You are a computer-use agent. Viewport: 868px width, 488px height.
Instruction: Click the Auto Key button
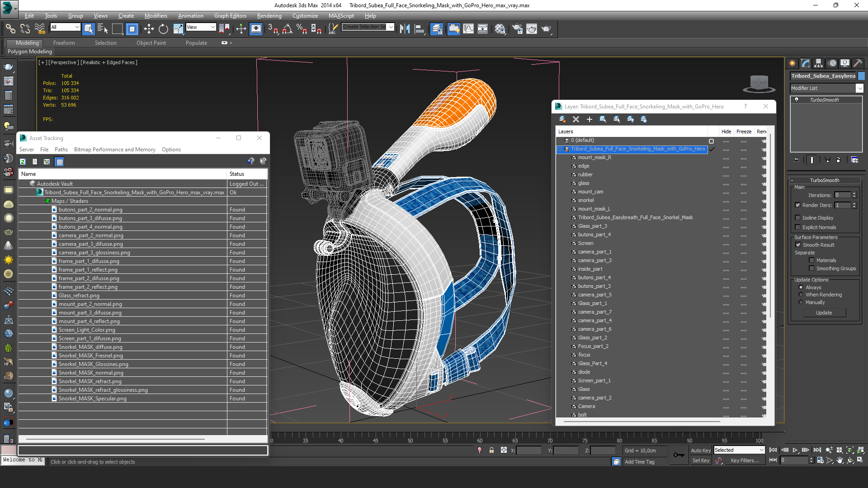pyautogui.click(x=700, y=450)
